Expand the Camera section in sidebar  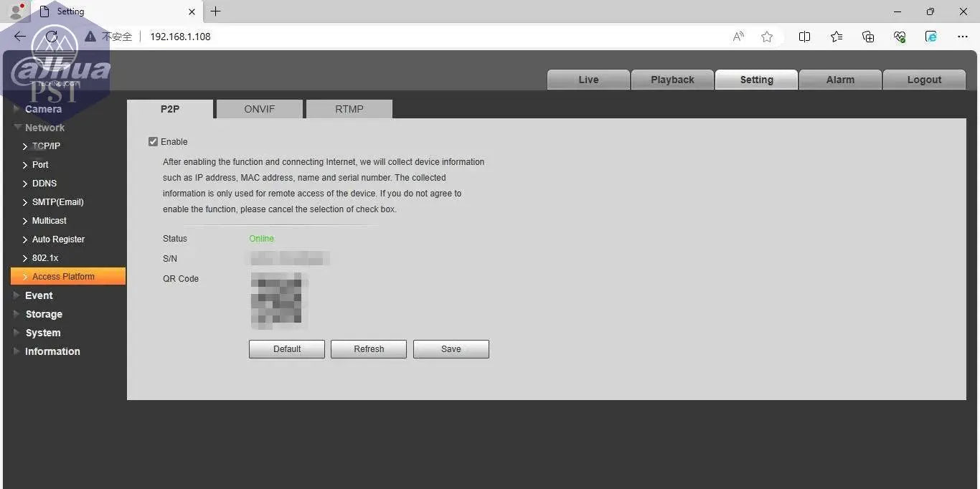pyautogui.click(x=43, y=109)
